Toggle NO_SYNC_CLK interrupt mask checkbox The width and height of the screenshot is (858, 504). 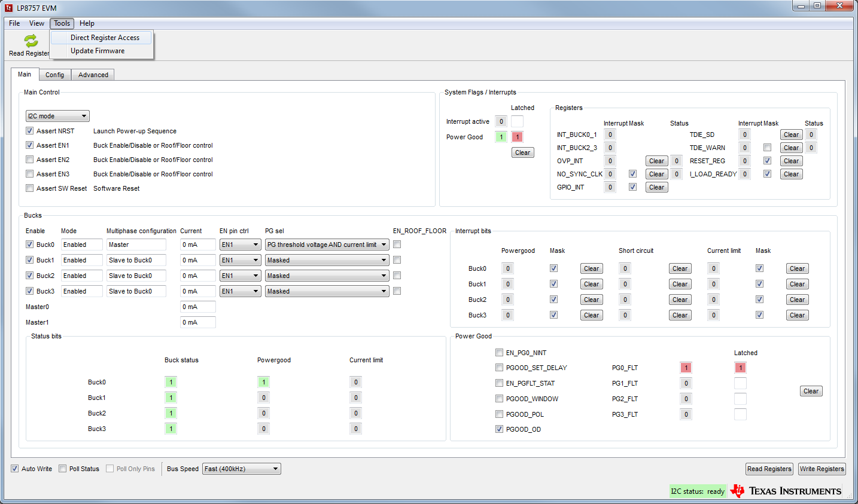tap(633, 174)
